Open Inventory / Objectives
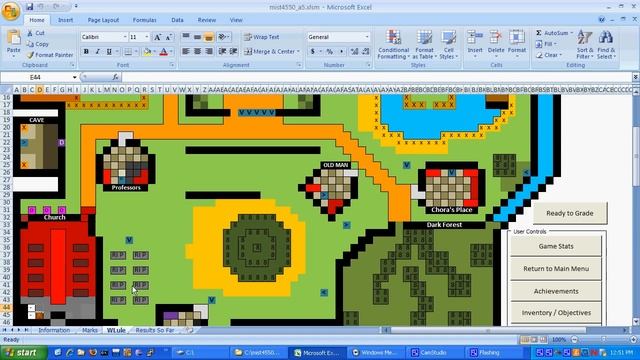This screenshot has width=640, height=360. (x=556, y=313)
